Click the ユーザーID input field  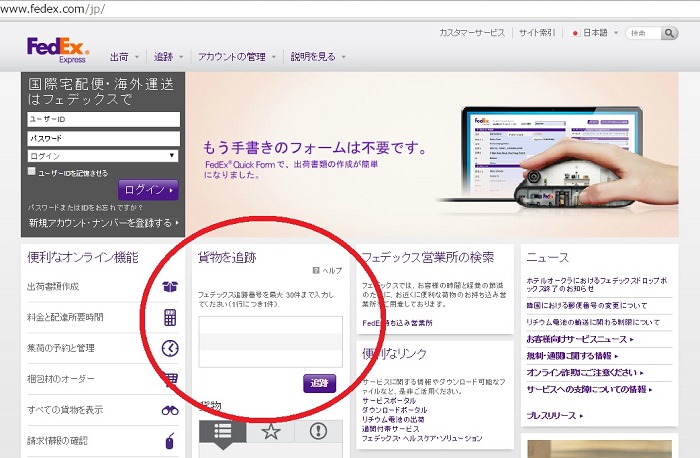[x=104, y=120]
